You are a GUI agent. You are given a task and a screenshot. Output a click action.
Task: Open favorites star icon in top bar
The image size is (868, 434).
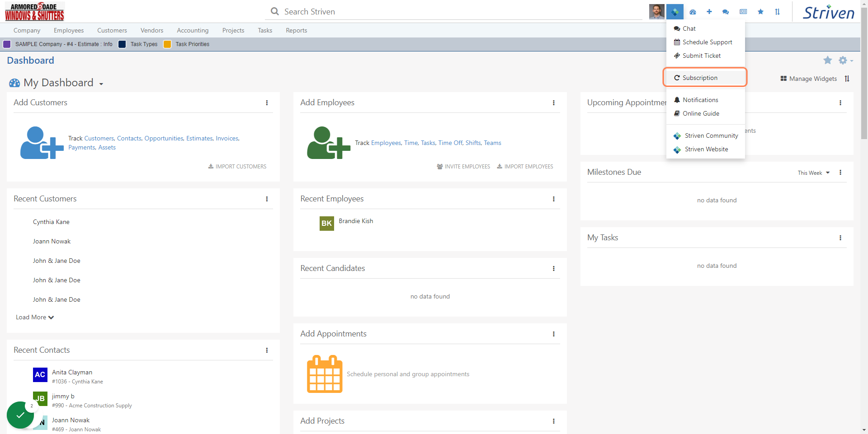(x=760, y=12)
